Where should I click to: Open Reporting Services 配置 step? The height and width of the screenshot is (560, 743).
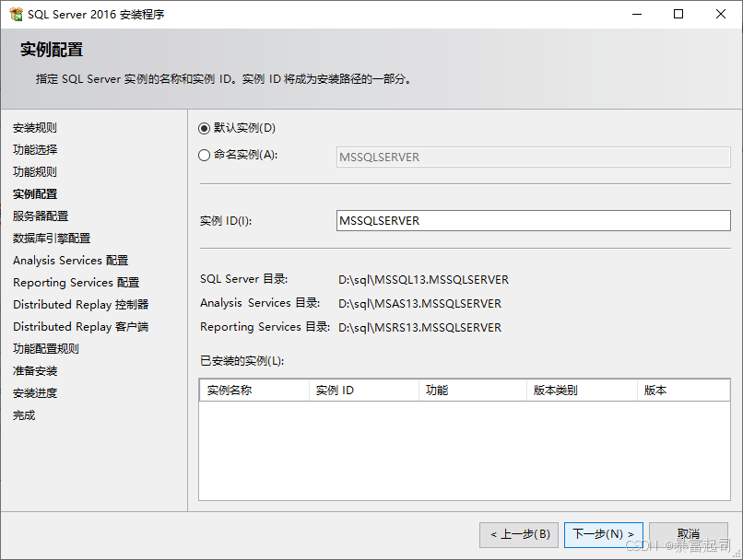[x=77, y=283]
